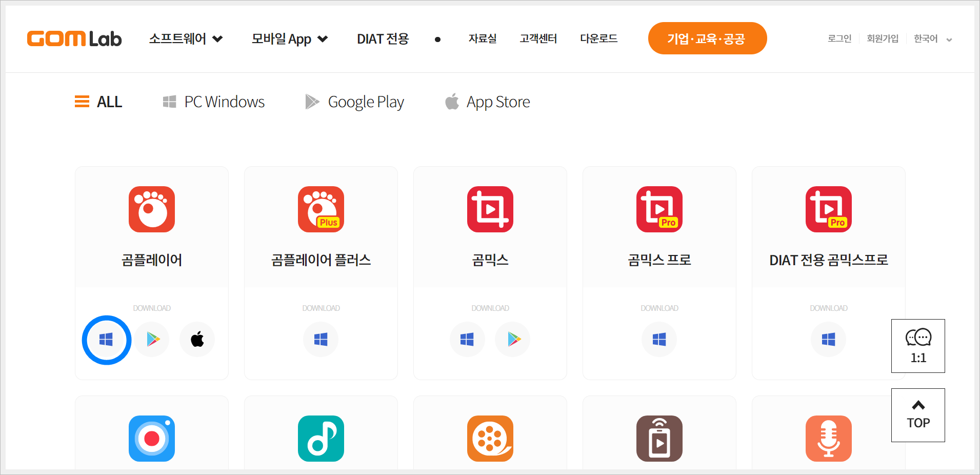Click the Apple logo beside App Store
The width and height of the screenshot is (980, 475).
[x=452, y=101]
